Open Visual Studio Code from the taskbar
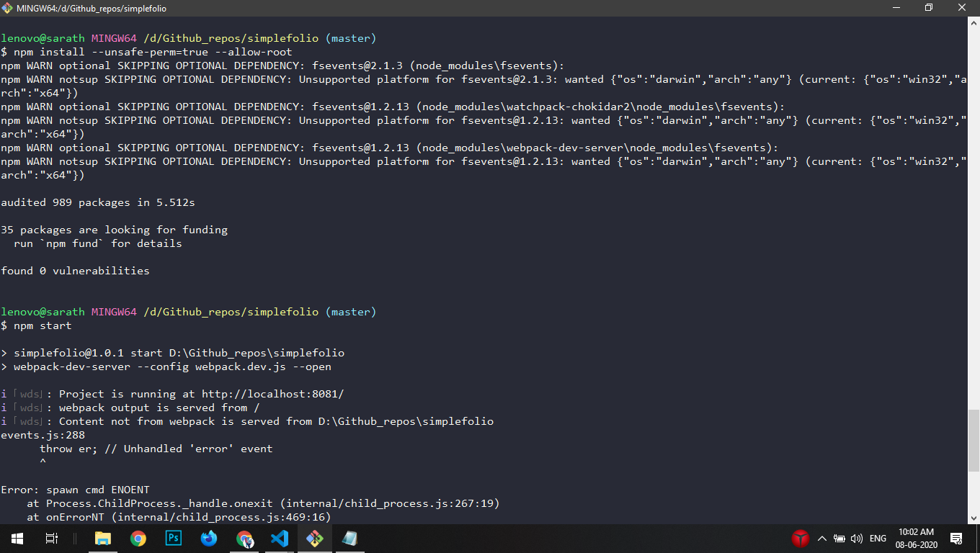 (x=280, y=538)
